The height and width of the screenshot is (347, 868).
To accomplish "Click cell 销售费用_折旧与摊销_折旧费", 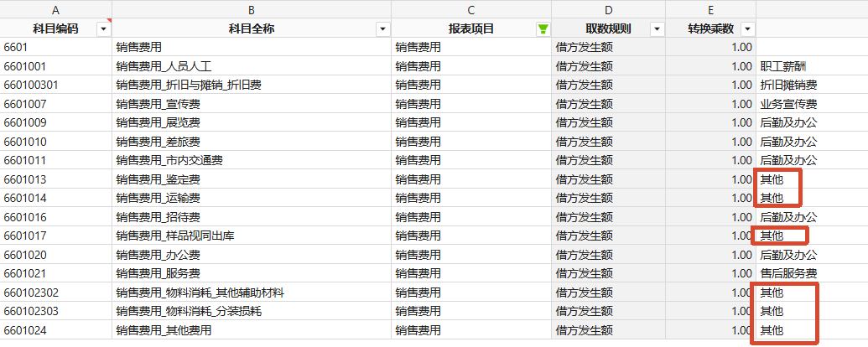I will point(252,85).
